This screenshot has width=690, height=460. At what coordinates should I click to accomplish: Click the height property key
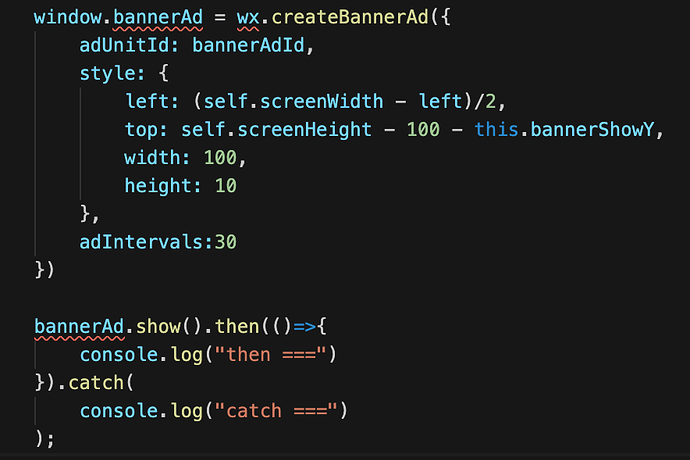coord(160,186)
